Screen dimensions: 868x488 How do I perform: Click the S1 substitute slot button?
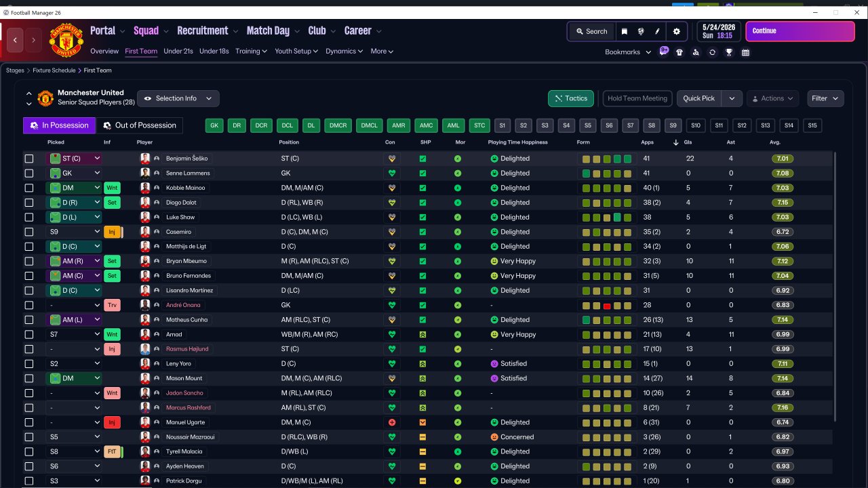point(502,125)
